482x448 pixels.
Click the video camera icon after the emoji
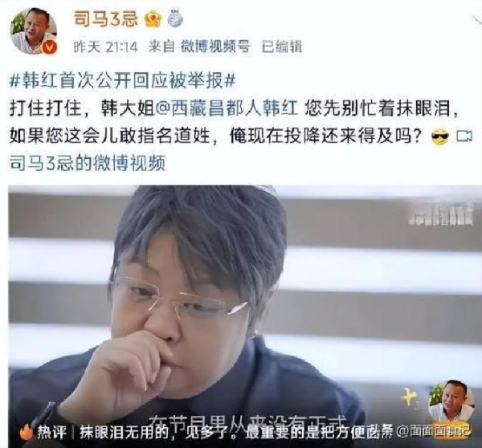click(464, 136)
